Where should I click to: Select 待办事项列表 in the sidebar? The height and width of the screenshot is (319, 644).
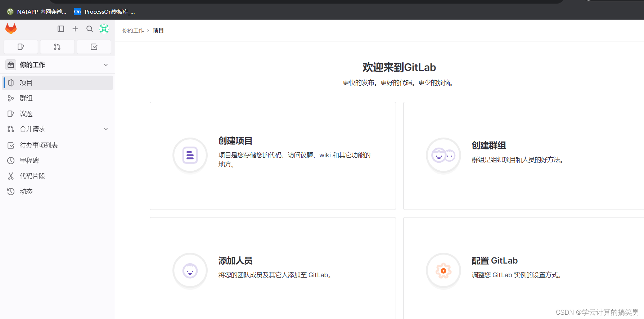58,145
